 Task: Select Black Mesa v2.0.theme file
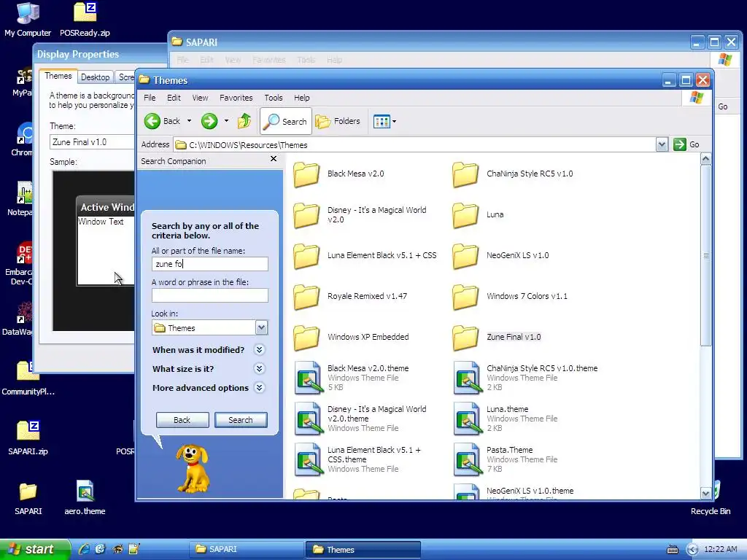[352, 378]
